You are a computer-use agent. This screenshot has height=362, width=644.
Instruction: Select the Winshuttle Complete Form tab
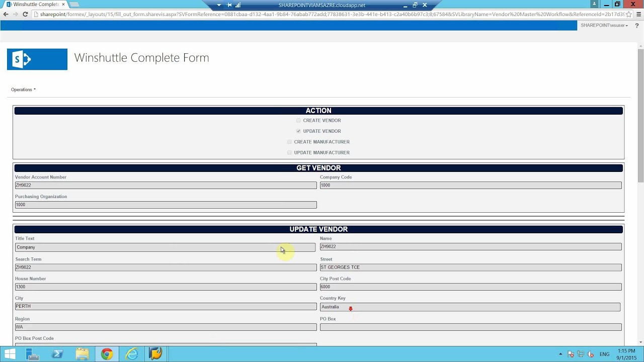35,4
